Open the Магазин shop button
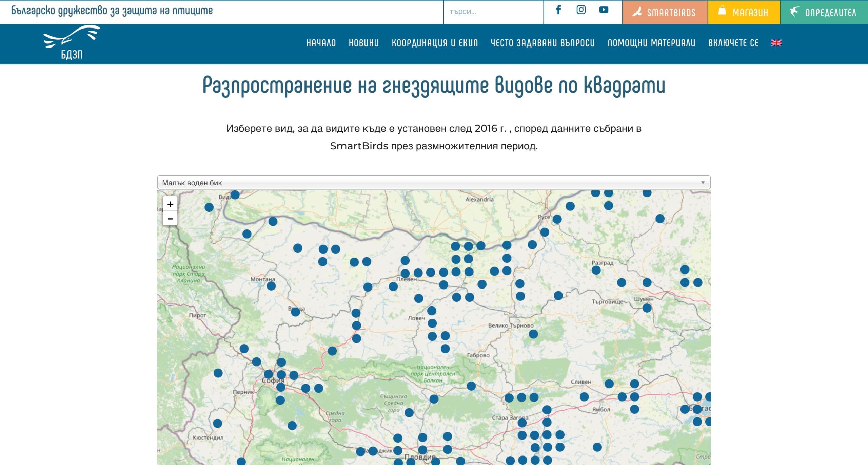Screen dimensions: 868x465 coord(744,13)
